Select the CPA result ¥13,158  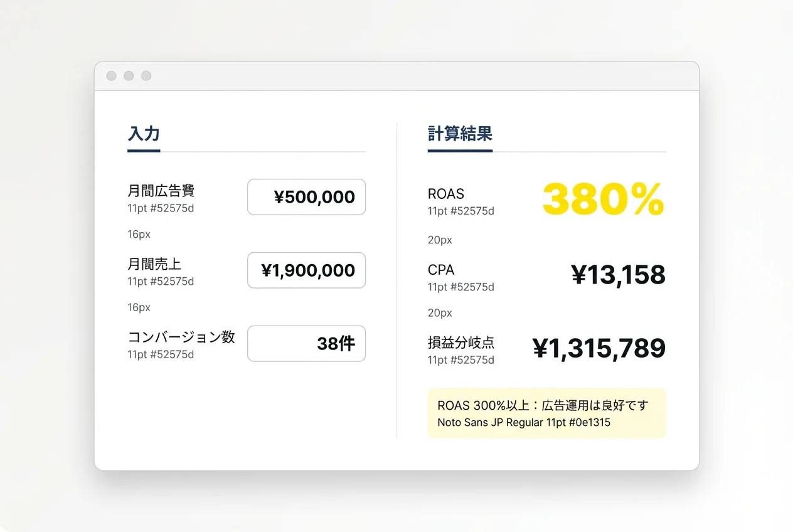tap(617, 274)
